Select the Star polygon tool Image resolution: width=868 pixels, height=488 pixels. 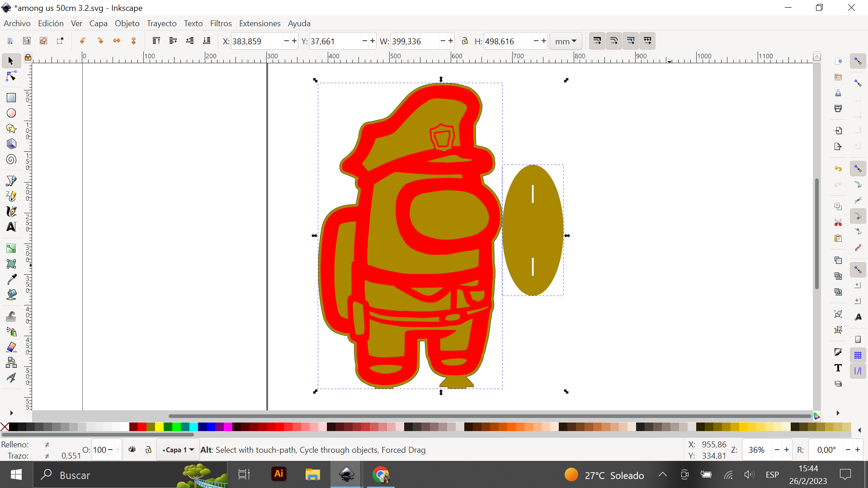click(x=11, y=128)
